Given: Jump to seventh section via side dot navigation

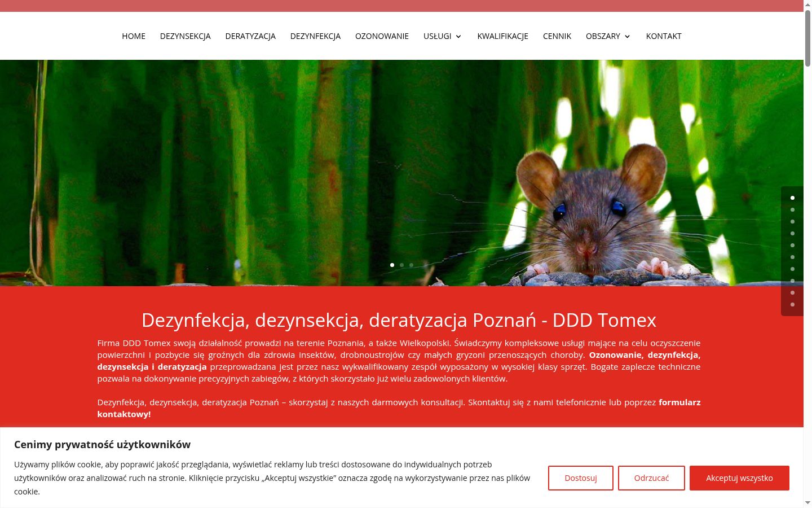Looking at the screenshot, I should (792, 269).
